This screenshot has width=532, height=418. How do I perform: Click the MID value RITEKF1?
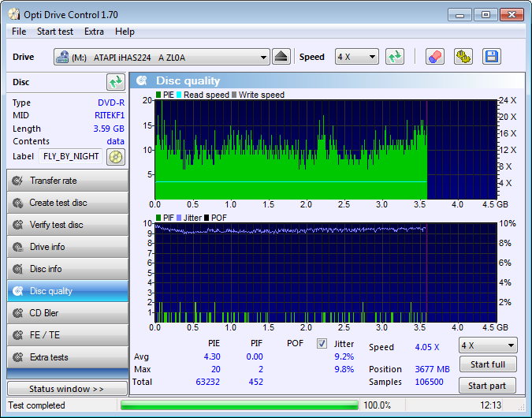point(110,115)
